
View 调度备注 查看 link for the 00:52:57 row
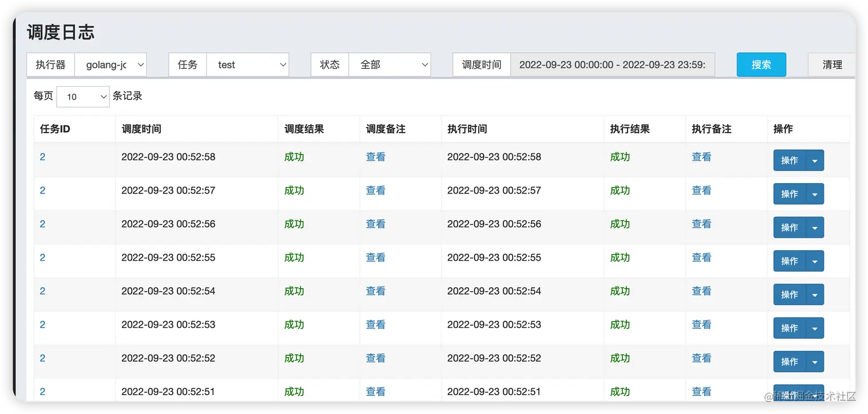pos(375,191)
